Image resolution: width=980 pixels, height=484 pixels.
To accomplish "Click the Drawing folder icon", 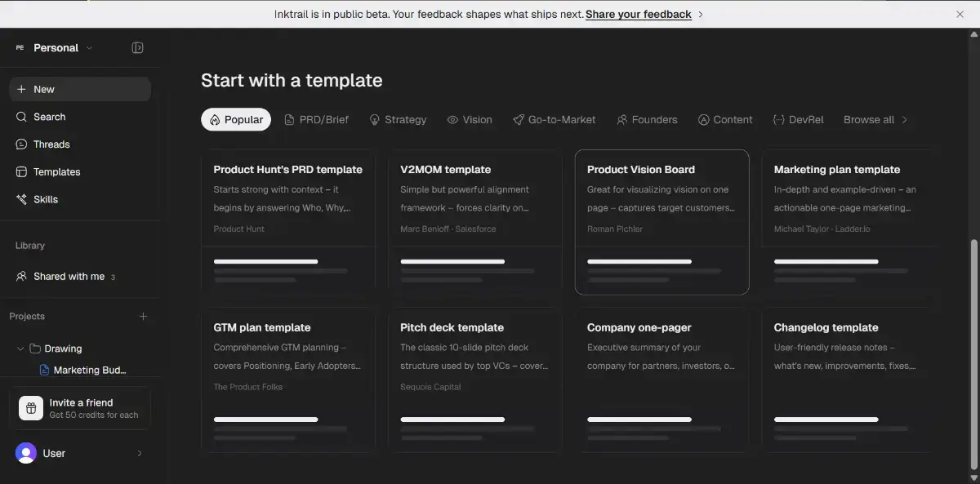I will (x=35, y=349).
